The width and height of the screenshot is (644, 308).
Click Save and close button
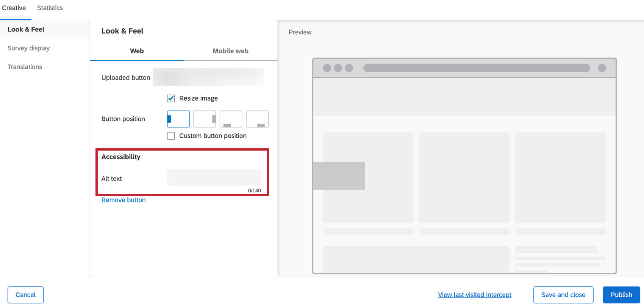(x=563, y=295)
